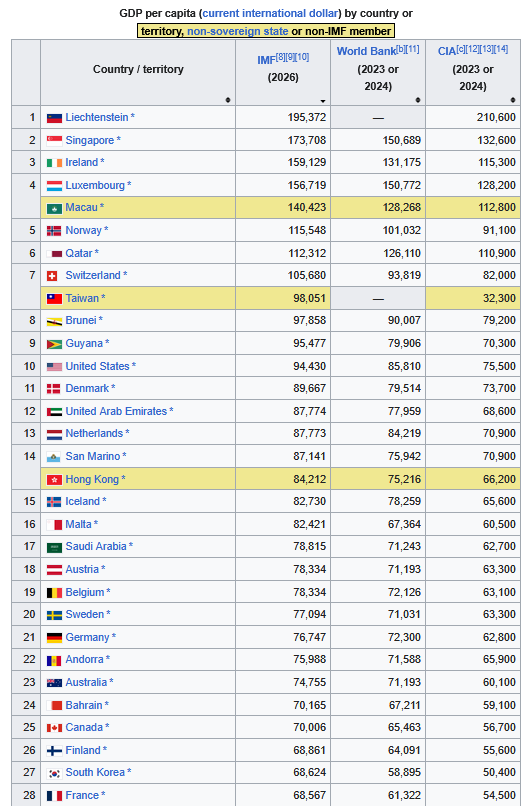Image resolution: width=523 pixels, height=806 pixels.
Task: Open IMF footnote reference [10]
Action: (x=302, y=57)
